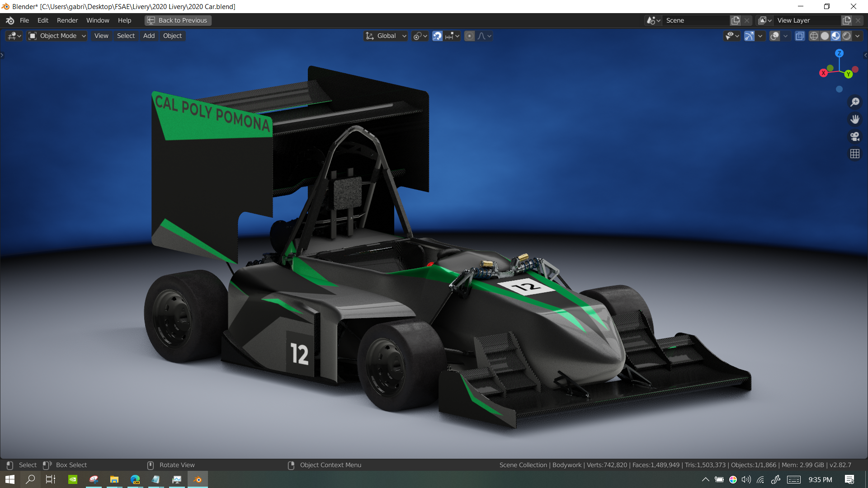Toggle show gizmos button
The width and height of the screenshot is (868, 488).
pos(749,36)
